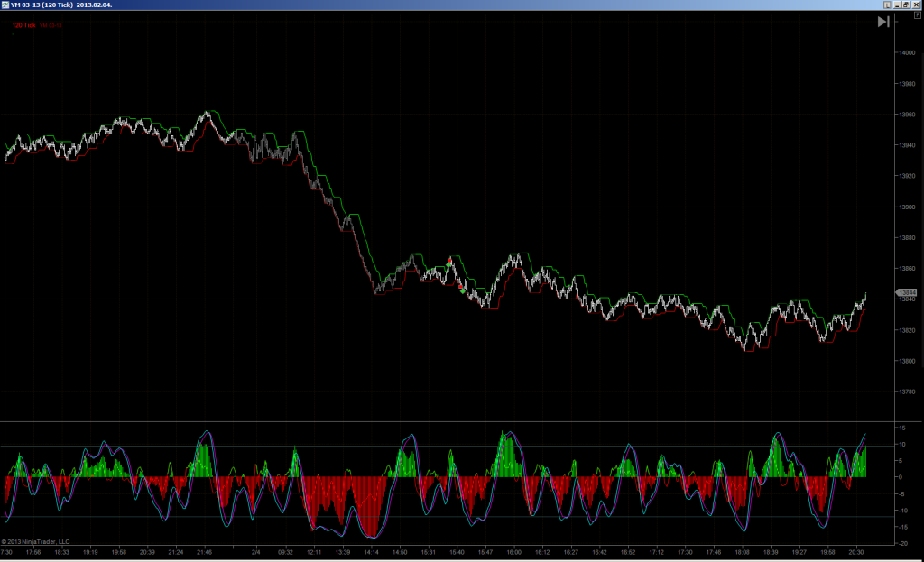This screenshot has width=924, height=562.
Task: Click the red "YM 03-13" instrument label
Action: [51, 25]
